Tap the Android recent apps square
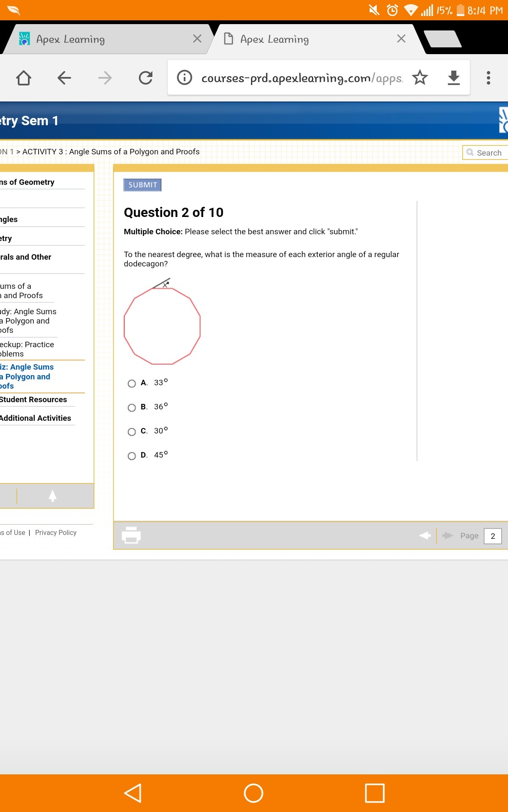Viewport: 508px width, 812px height. 375,793
